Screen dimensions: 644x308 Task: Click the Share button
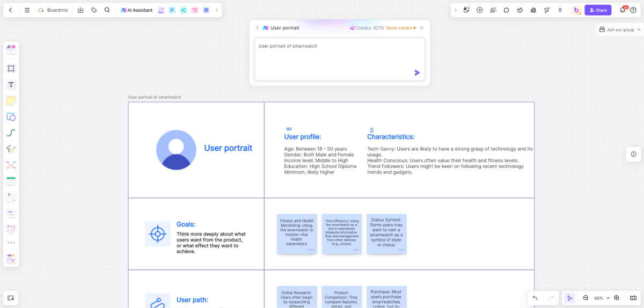pos(598,10)
